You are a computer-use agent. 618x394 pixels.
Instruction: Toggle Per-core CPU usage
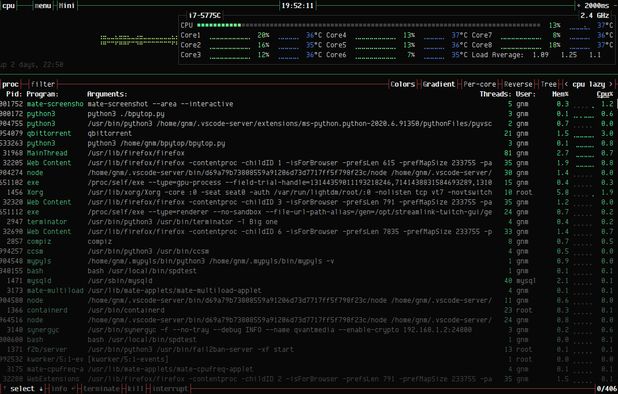pyautogui.click(x=480, y=84)
